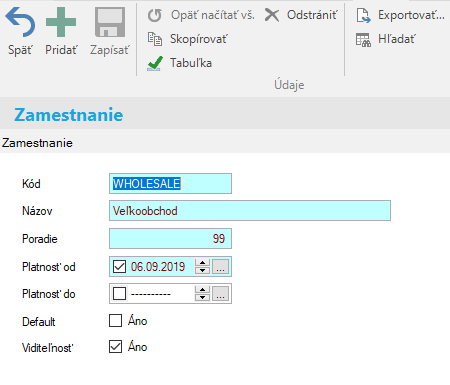
Task: Click the date 06.09.2019 in Platnosť od
Action: (158, 267)
